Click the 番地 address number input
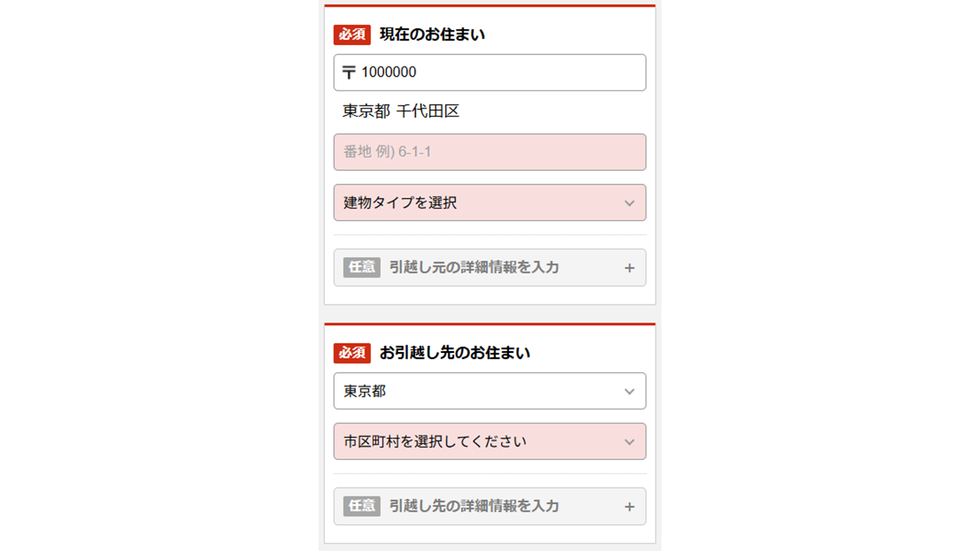 [x=490, y=152]
